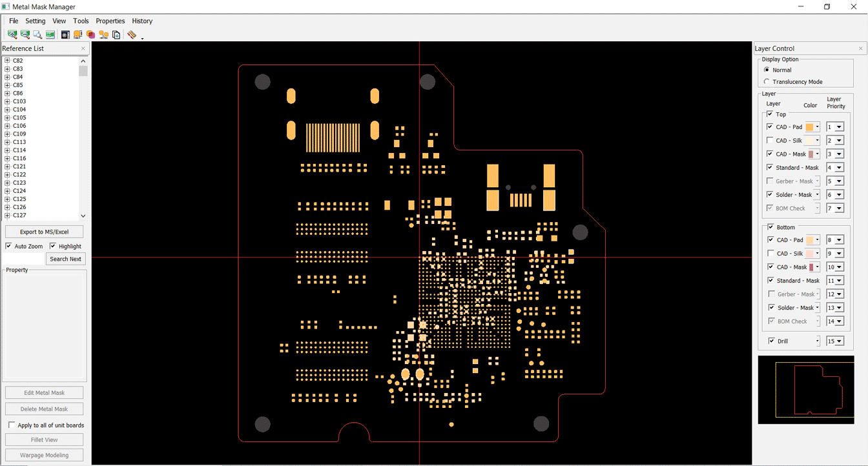Close the Layer Control panel
The height and width of the screenshot is (466, 868).
[x=860, y=48]
